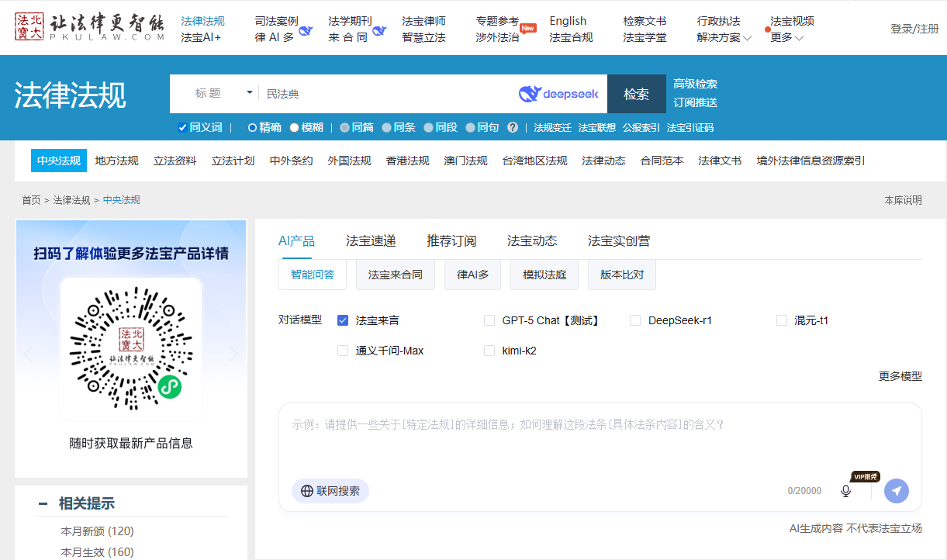Open the 地方法规 tab

[x=116, y=161]
